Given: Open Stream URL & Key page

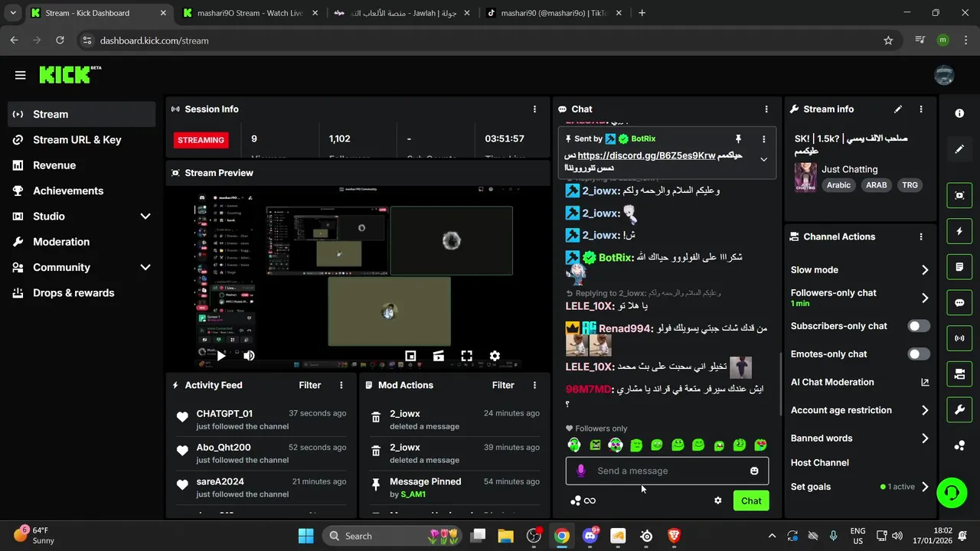Looking at the screenshot, I should pos(81,140).
